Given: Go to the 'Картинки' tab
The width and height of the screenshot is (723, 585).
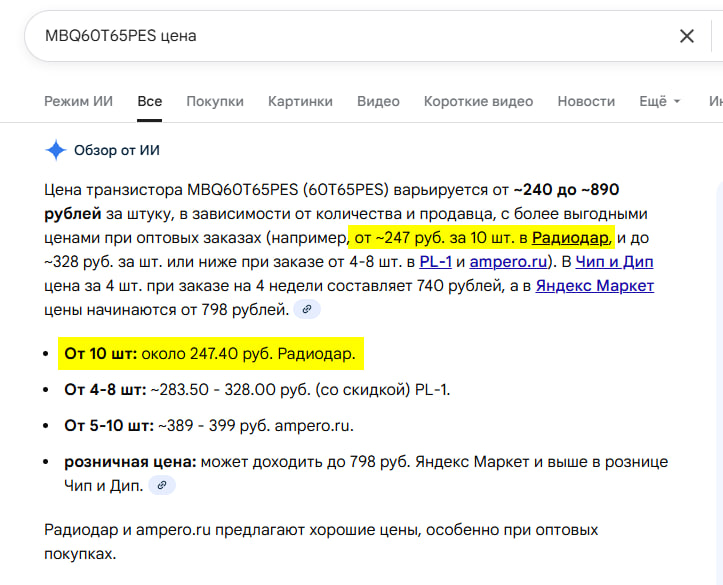Looking at the screenshot, I should click(300, 101).
